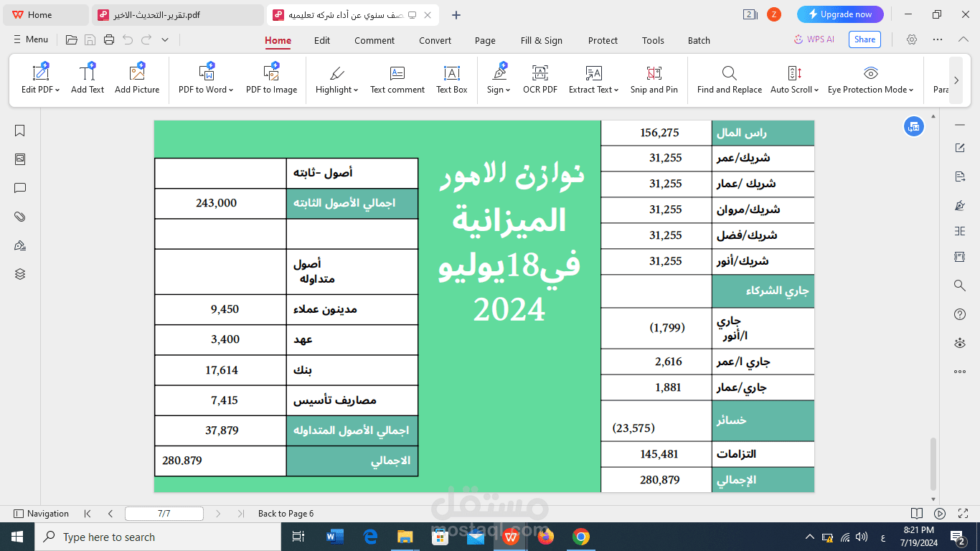The height and width of the screenshot is (551, 980).
Task: Switch to the Edit tab
Action: coord(322,40)
